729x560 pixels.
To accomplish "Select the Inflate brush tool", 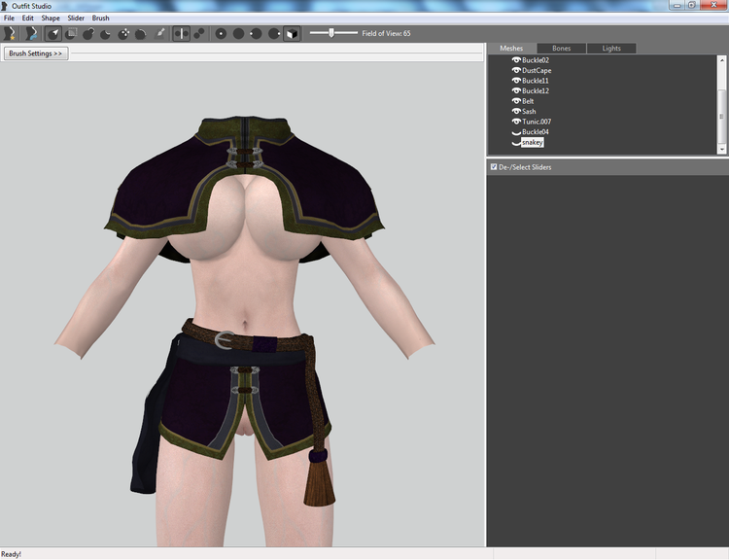I will pyautogui.click(x=88, y=33).
